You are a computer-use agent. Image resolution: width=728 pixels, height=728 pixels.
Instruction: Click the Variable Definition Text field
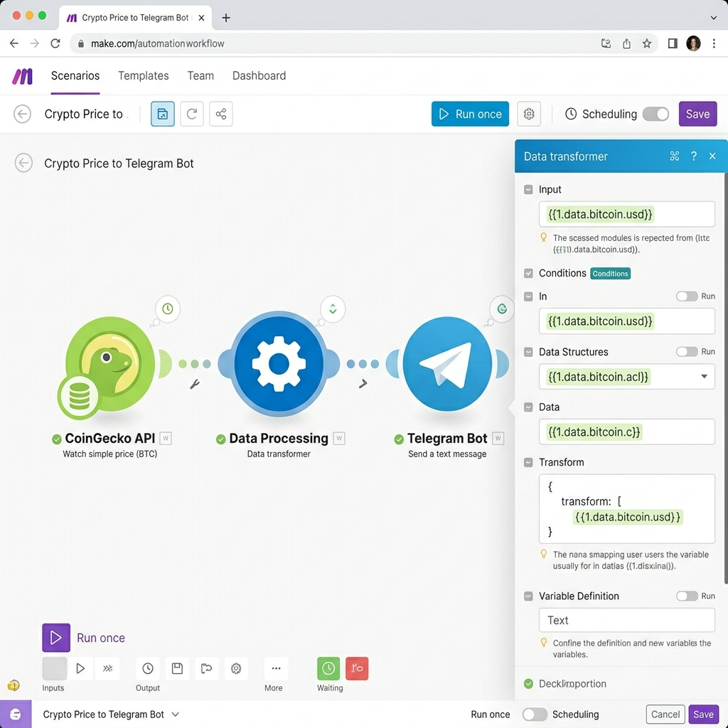point(626,620)
